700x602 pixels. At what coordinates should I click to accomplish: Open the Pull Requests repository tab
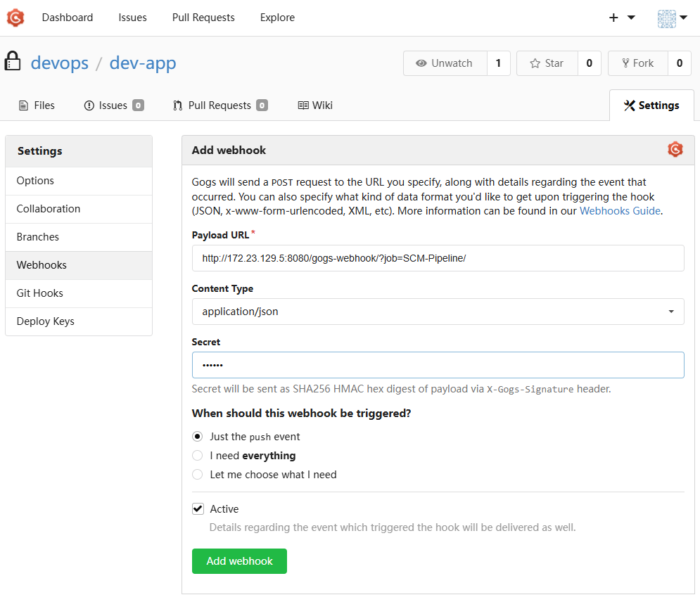(219, 105)
